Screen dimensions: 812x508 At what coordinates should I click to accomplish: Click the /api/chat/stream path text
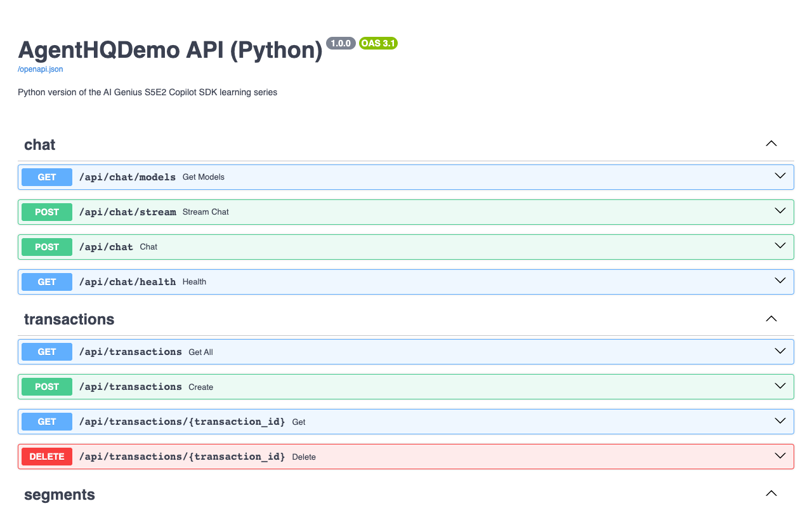pos(128,212)
